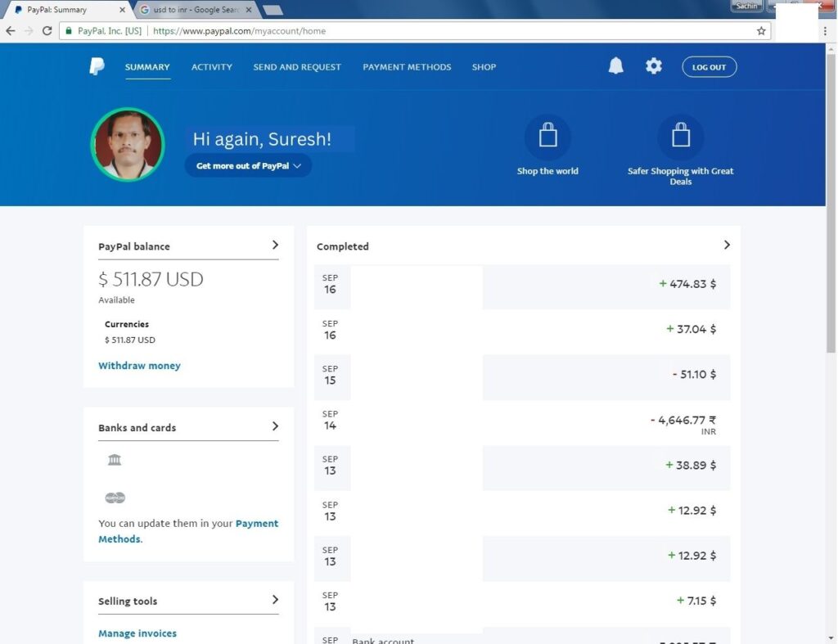Open the settings gear icon
Image resolution: width=838 pixels, height=644 pixels.
click(654, 66)
